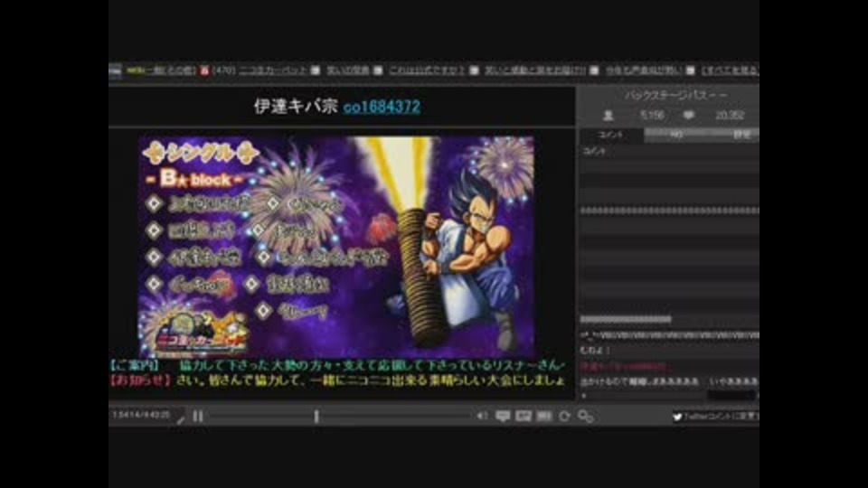Click the comment count bubble icon
Image resolution: width=868 pixels, height=488 pixels.
[x=689, y=115]
